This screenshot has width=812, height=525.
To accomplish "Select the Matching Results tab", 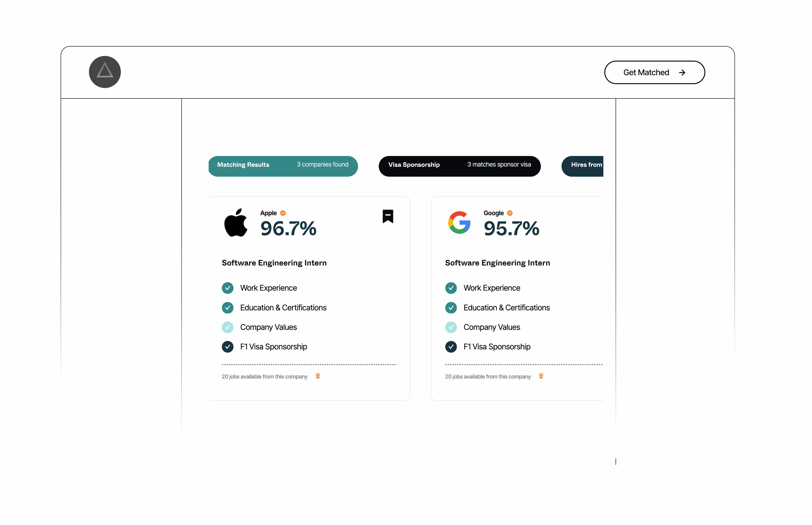I will pyautogui.click(x=283, y=166).
